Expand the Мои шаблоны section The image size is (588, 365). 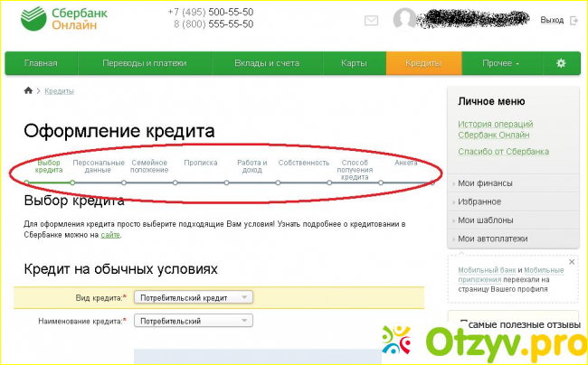485,220
